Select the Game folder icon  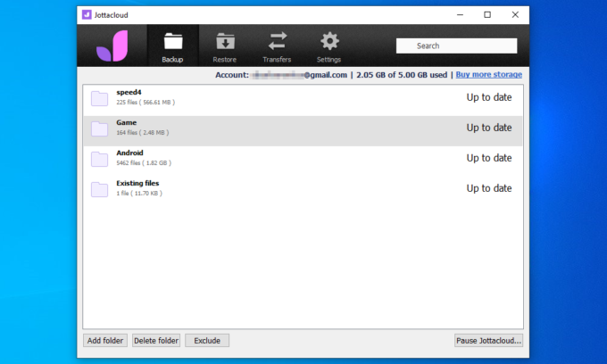click(x=99, y=128)
